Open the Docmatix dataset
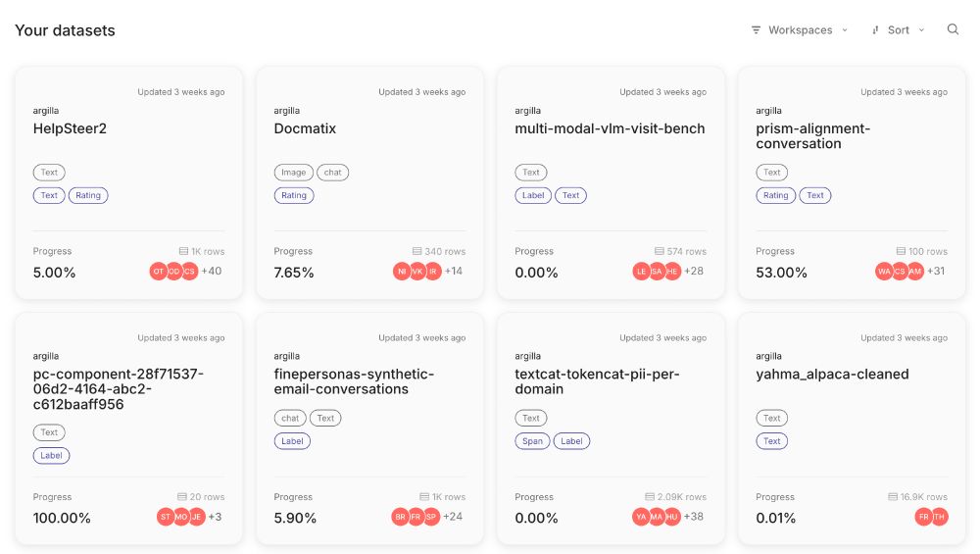This screenshot has width=980, height=554. click(305, 128)
